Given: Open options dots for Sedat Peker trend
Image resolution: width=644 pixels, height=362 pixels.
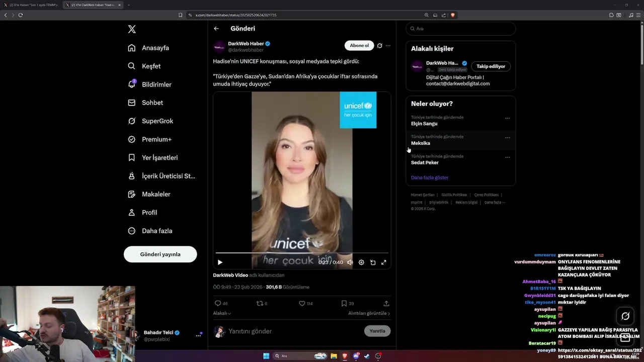Looking at the screenshot, I should point(507,157).
